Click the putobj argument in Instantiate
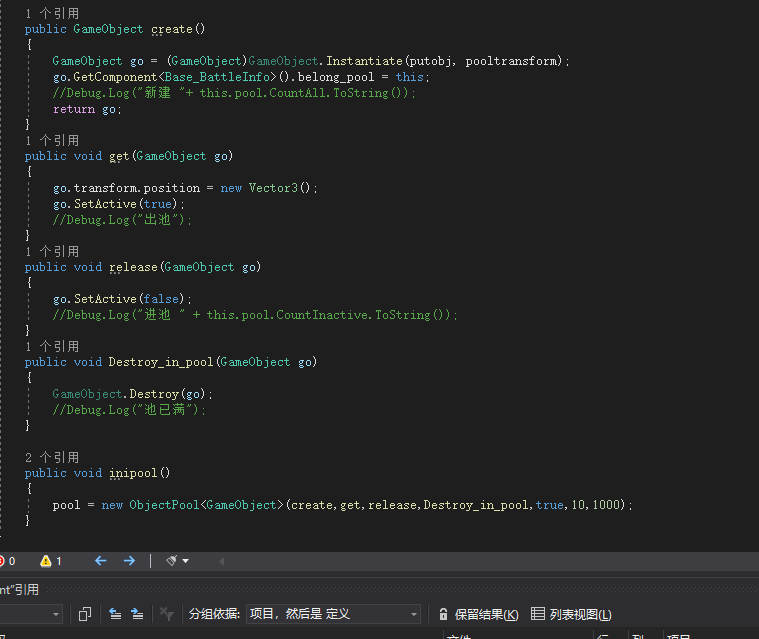 (430, 61)
